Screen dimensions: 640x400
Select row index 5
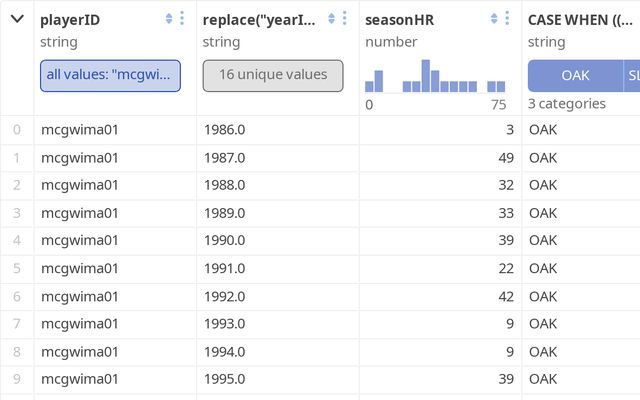click(x=16, y=268)
